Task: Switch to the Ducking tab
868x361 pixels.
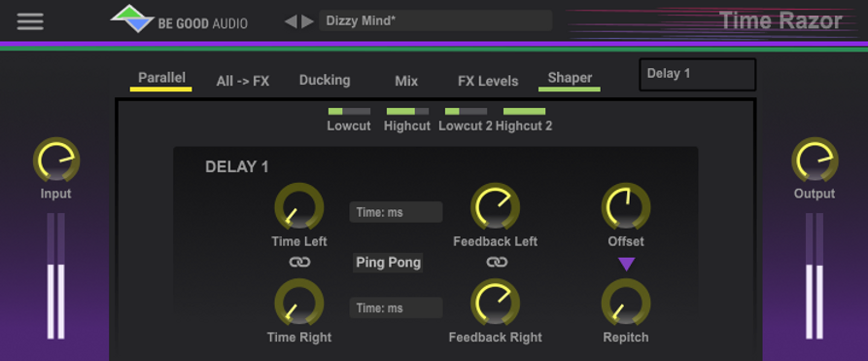Action: coord(325,81)
